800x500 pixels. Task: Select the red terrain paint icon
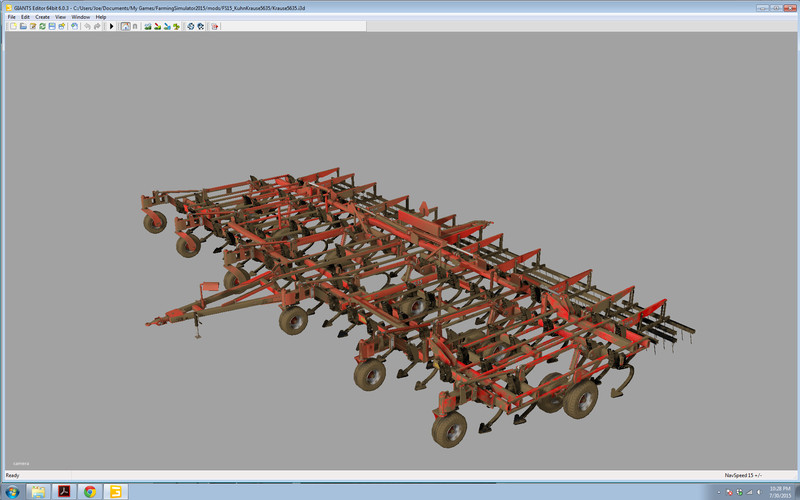click(x=158, y=26)
